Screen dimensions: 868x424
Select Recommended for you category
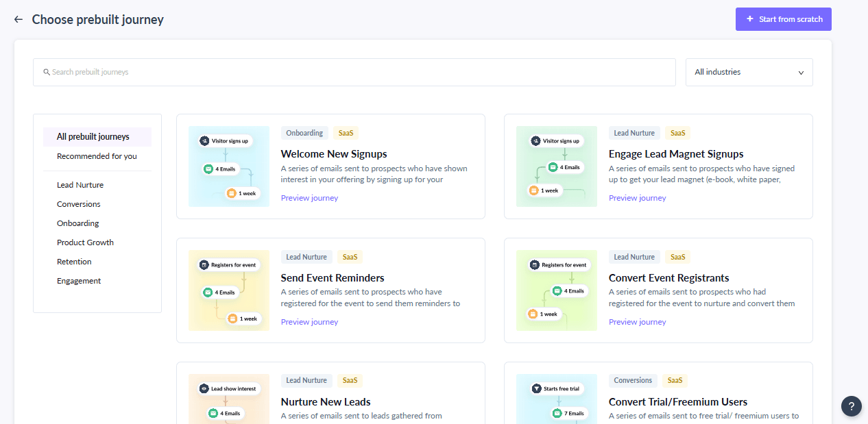[x=97, y=156]
